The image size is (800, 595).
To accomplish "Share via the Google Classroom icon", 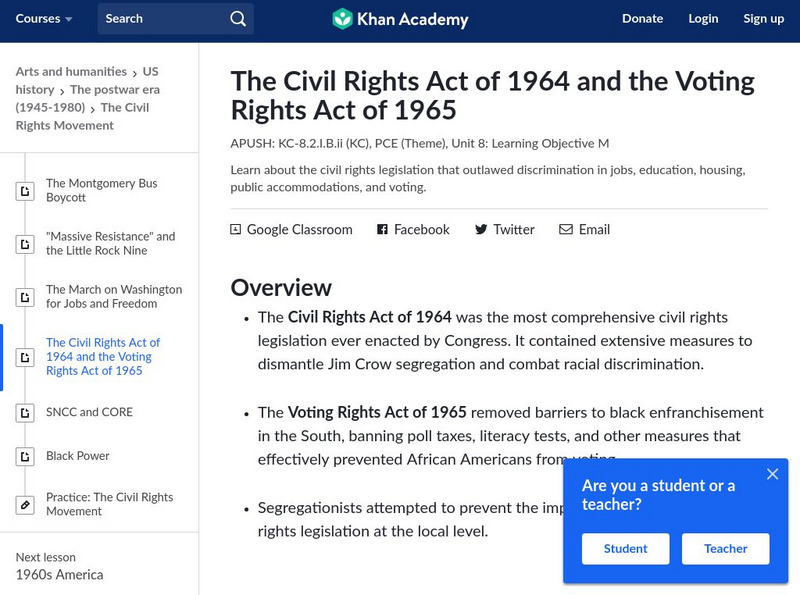I will [236, 229].
